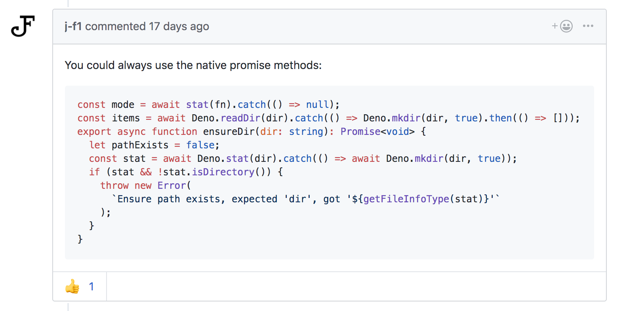Image resolution: width=644 pixels, height=311 pixels.
Task: Click the 'throw new Error(' line
Action: [x=145, y=186]
